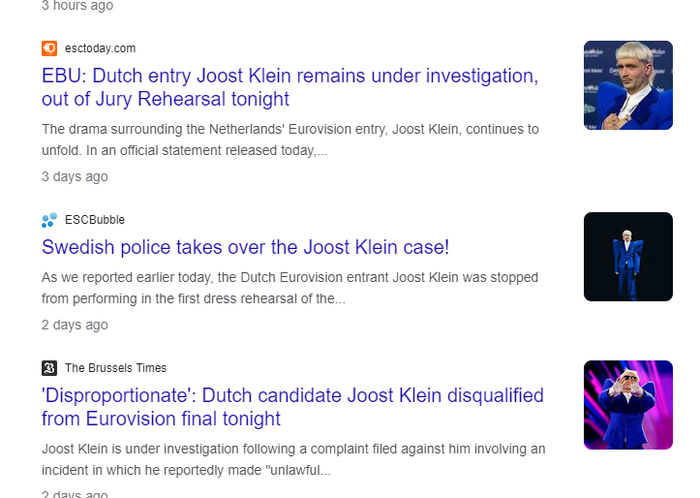Image resolution: width=700 pixels, height=498 pixels.
Task: Click the '3 days ago' timestamp
Action: [75, 177]
